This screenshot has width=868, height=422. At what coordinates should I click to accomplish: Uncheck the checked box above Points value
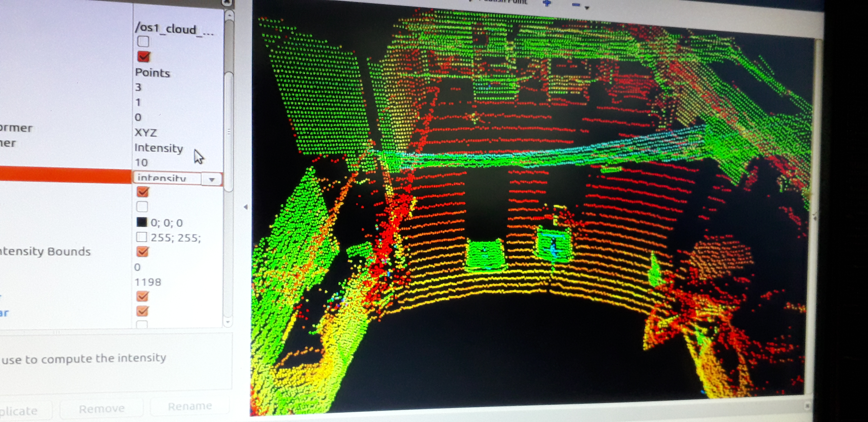tap(144, 57)
